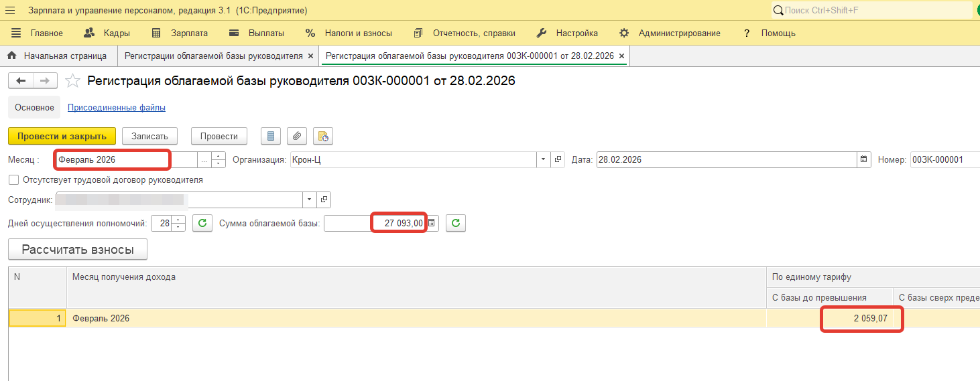Add document to favorites with star
This screenshot has height=381, width=980.
[72, 81]
